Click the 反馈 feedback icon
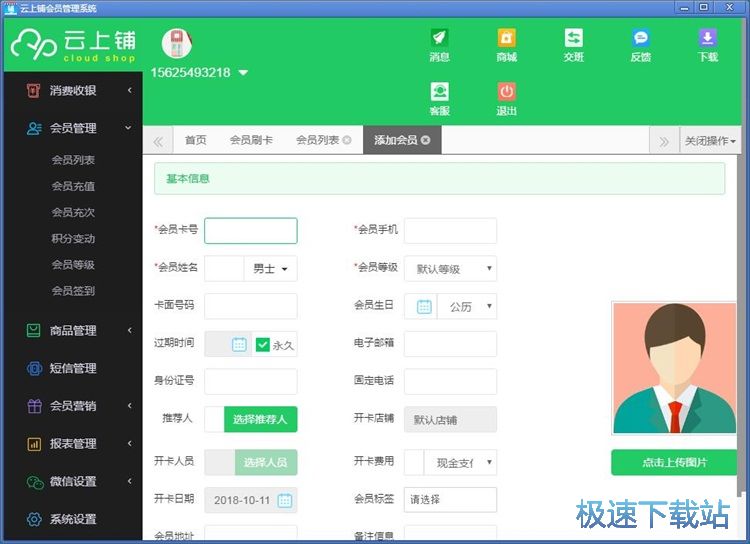 coord(640,40)
